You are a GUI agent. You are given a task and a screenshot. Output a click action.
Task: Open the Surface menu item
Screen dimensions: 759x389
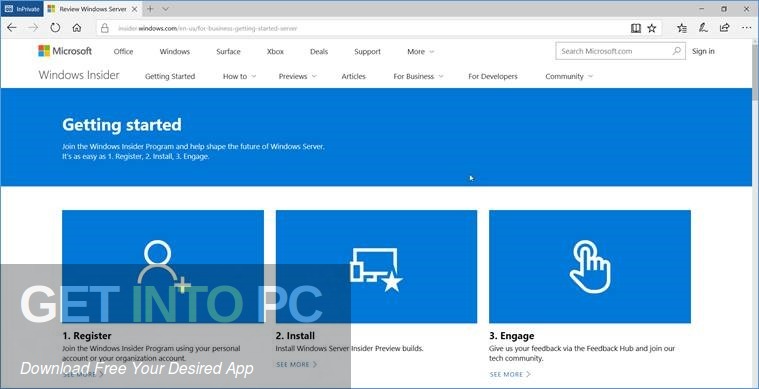(x=228, y=51)
